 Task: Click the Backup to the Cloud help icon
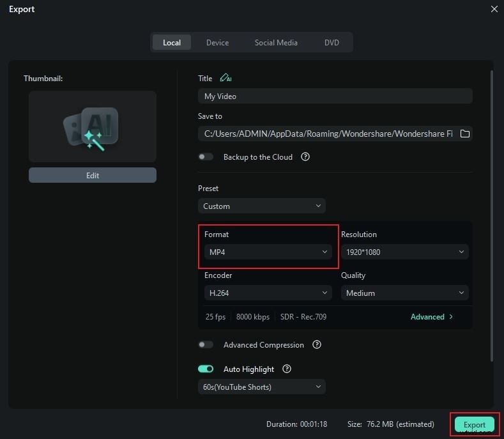click(x=305, y=157)
